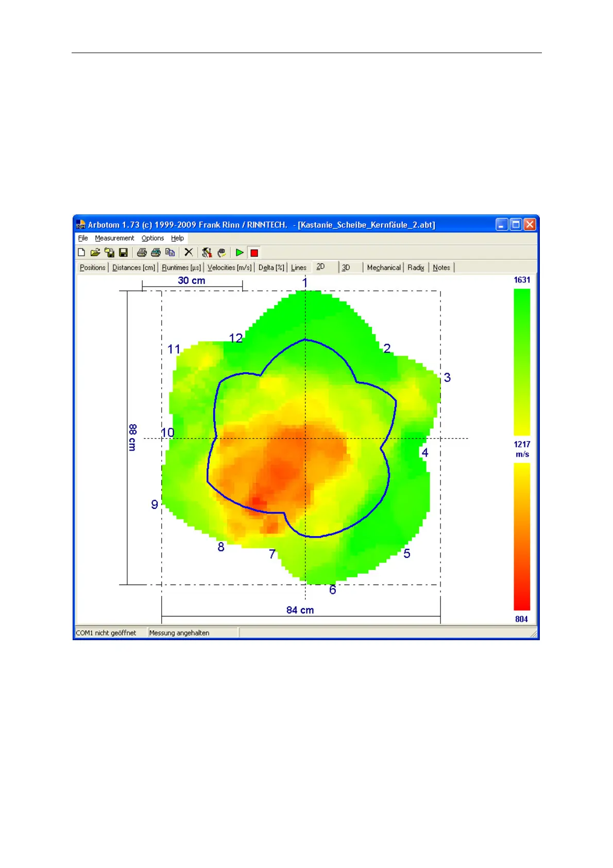613x868 pixels.
Task: Click the Open file folder icon
Action: pyautogui.click(x=95, y=253)
